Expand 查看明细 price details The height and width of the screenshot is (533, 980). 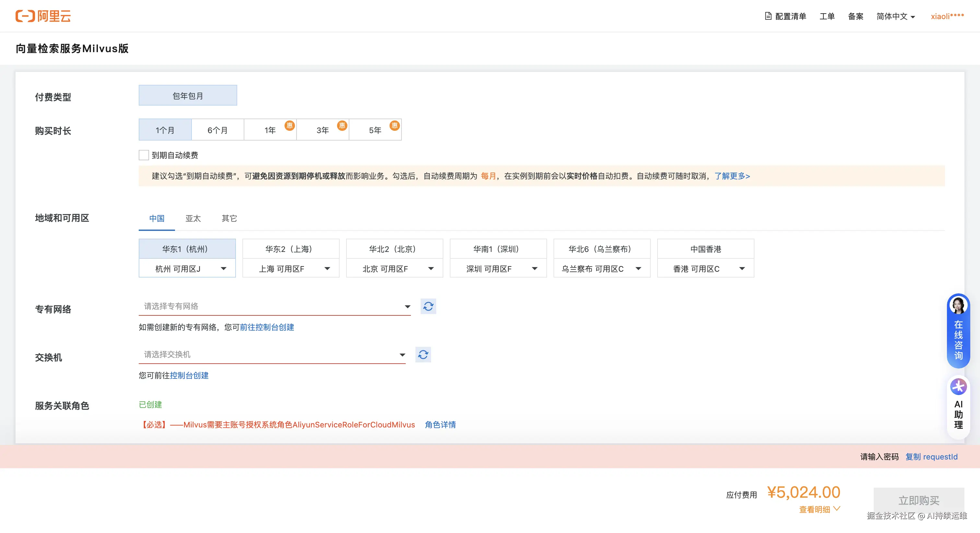point(819,509)
